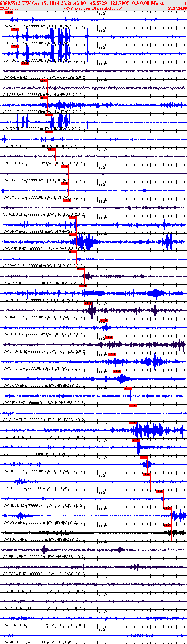This screenshot has height=644, width=187.
Task: Select the "UW ELL EHZ" station label
Action: click(x=13, y=112)
